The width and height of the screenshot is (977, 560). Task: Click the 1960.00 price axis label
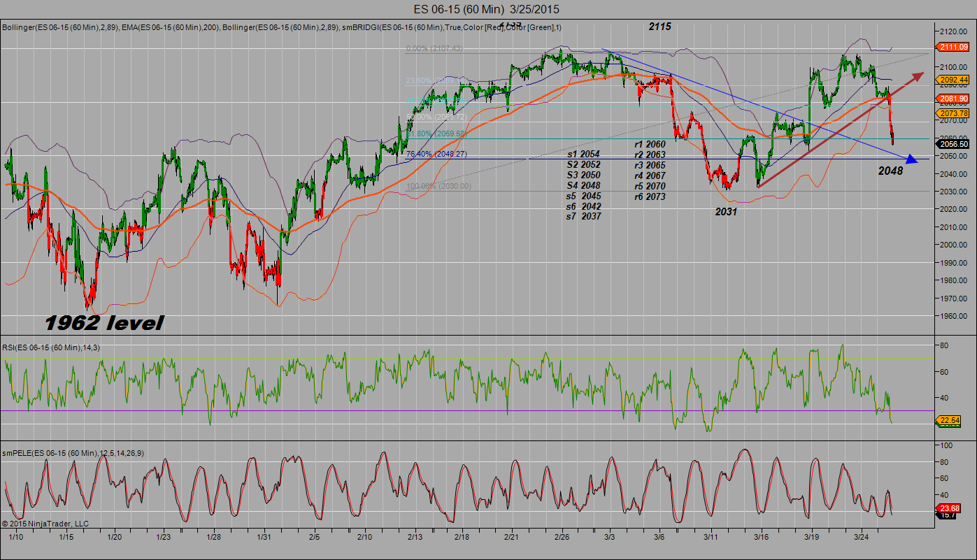click(x=954, y=317)
